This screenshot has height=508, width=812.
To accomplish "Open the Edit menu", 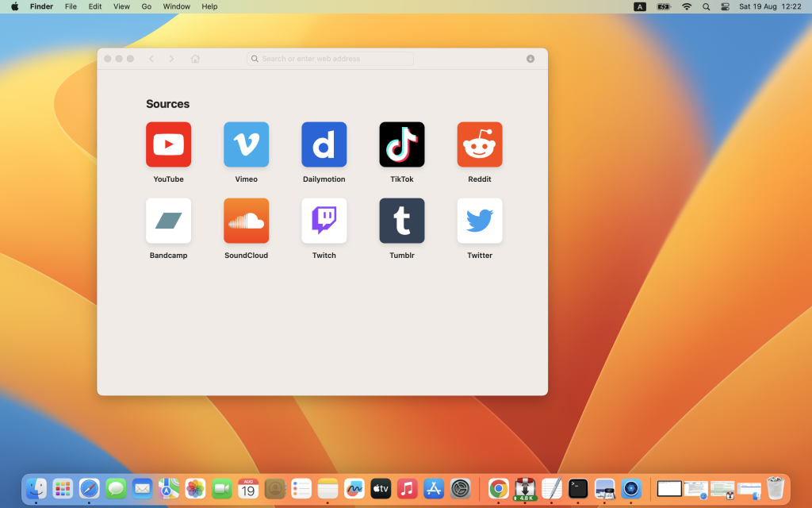I will pyautogui.click(x=95, y=6).
